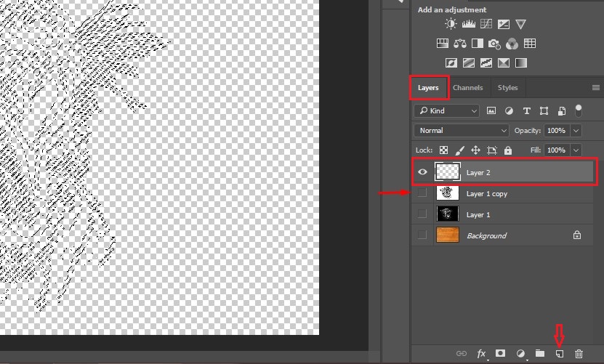Add a Levels adjustment
The height and width of the screenshot is (364, 604).
(x=468, y=24)
